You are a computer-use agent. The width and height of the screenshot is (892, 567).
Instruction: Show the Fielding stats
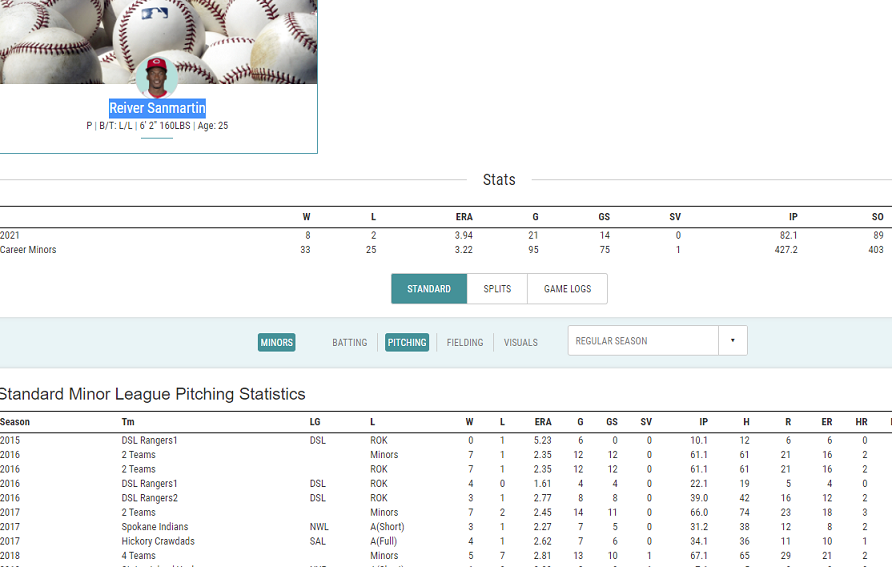[465, 342]
